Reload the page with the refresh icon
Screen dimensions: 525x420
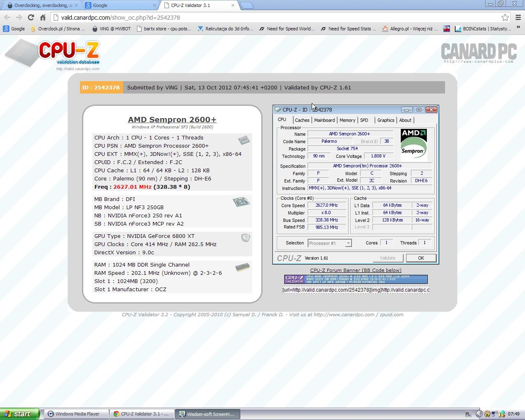pos(31,17)
